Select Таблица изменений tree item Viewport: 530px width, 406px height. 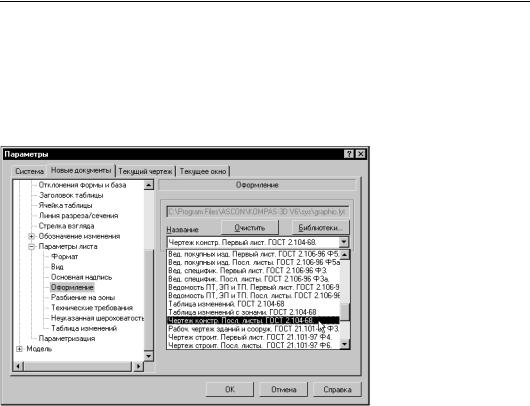(x=84, y=328)
